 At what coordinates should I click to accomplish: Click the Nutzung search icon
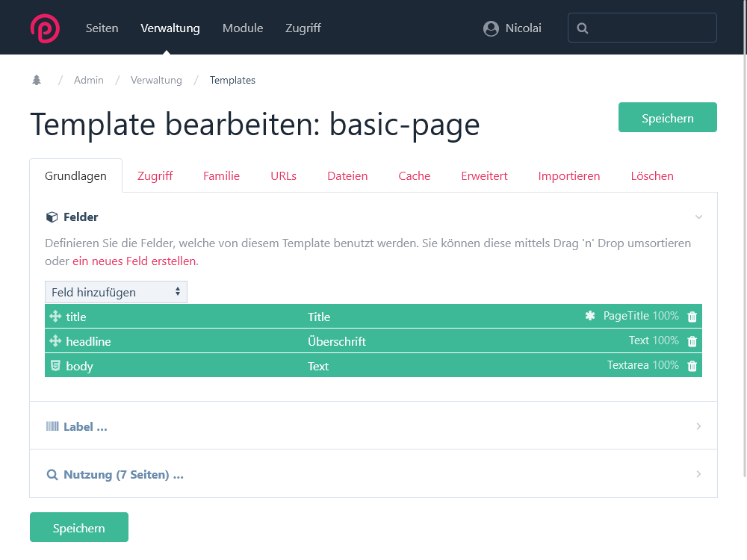(52, 475)
